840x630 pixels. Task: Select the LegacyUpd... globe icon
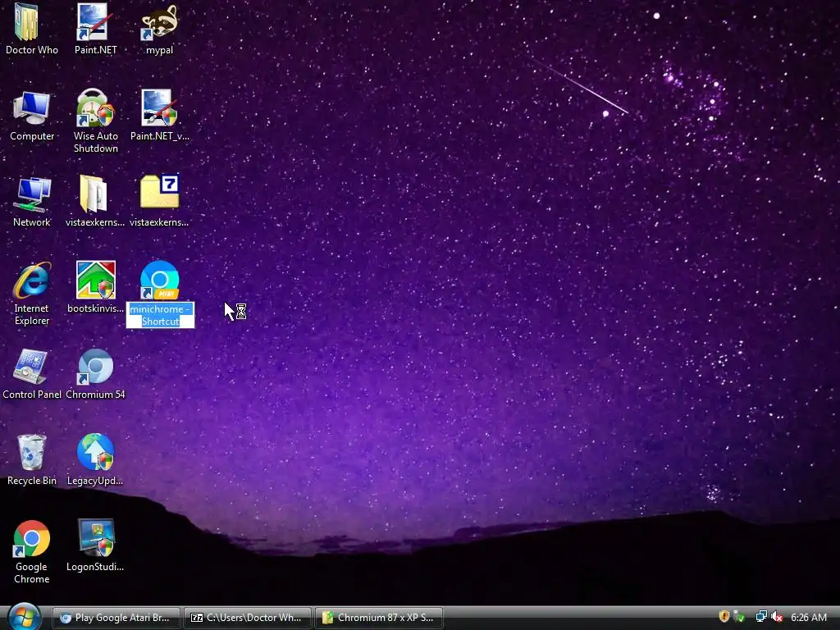pyautogui.click(x=95, y=452)
